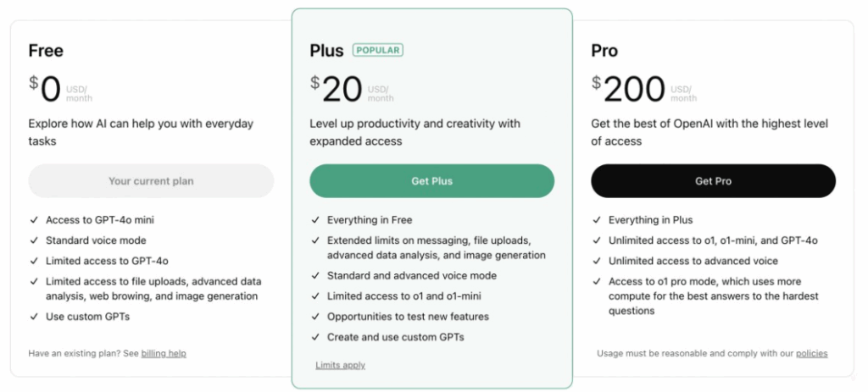Click the Get Pro button
The width and height of the screenshot is (868, 392).
click(x=713, y=181)
